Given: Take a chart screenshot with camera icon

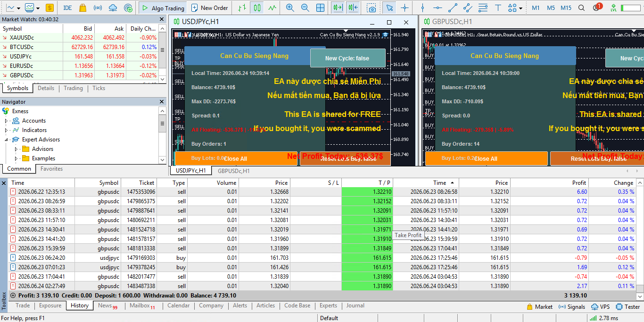Looking at the screenshot, I should click(x=372, y=8).
